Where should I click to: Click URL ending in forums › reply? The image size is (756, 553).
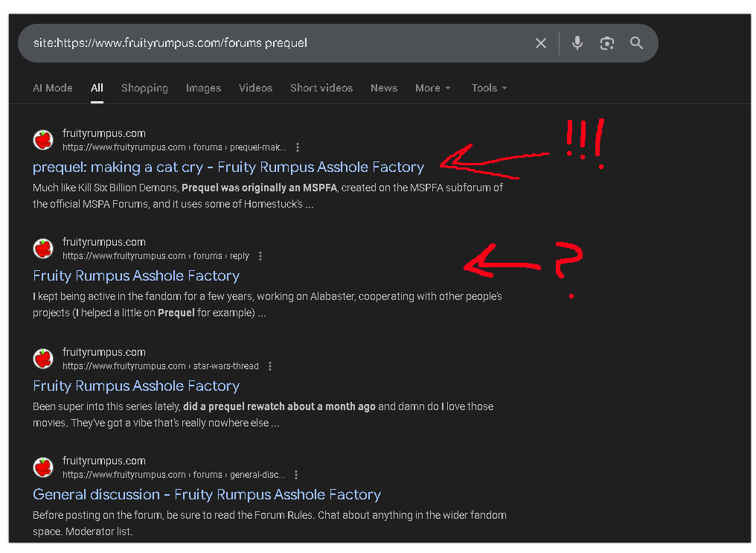156,256
